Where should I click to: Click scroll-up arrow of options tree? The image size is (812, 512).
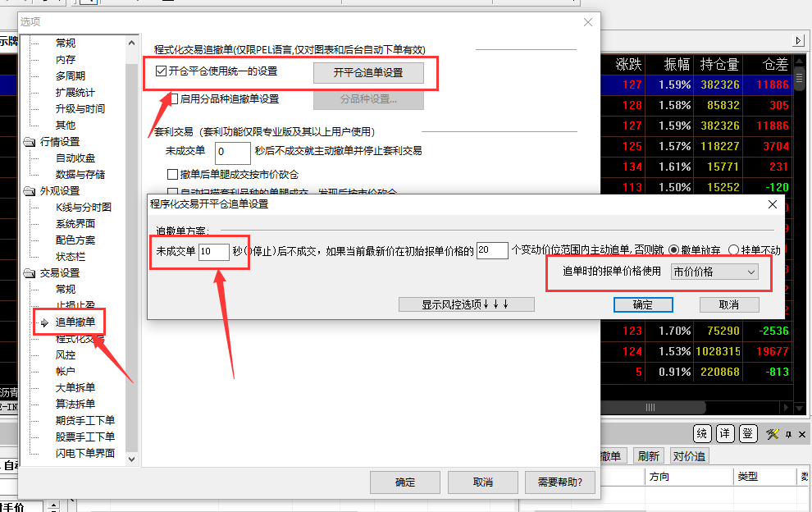tap(131, 43)
